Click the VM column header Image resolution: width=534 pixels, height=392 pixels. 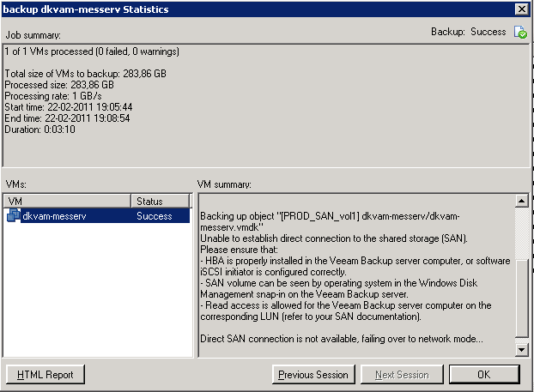pos(67,201)
